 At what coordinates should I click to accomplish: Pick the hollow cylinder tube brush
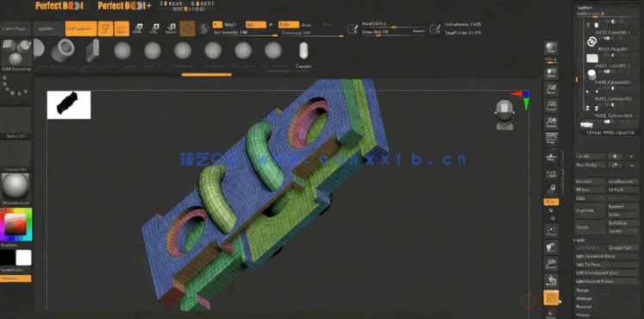click(63, 51)
